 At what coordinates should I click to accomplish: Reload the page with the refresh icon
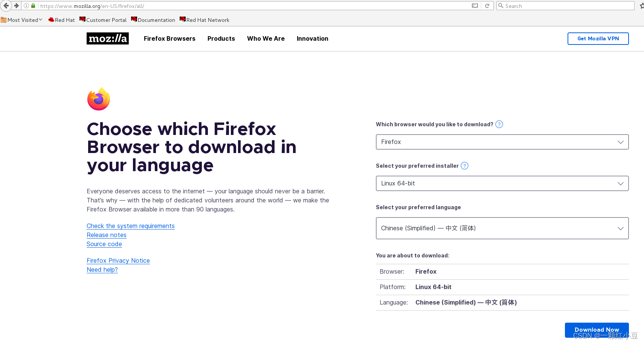pyautogui.click(x=487, y=6)
